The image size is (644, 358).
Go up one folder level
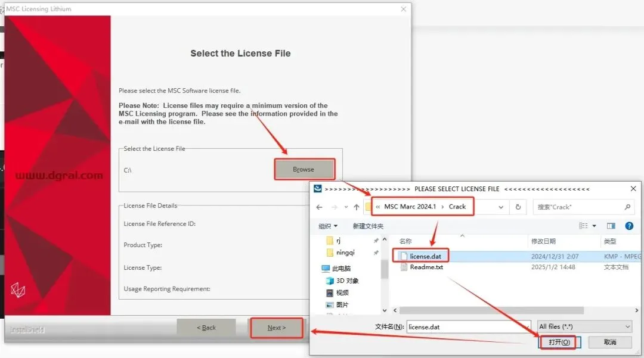(357, 207)
